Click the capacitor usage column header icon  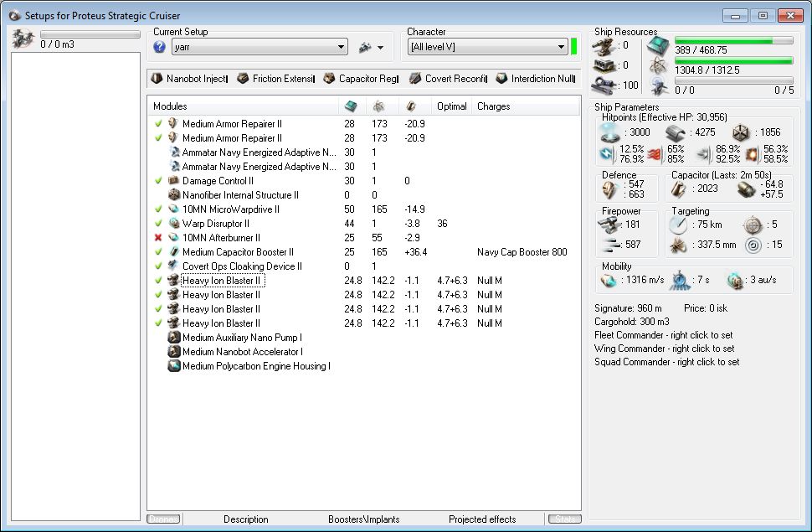[411, 106]
